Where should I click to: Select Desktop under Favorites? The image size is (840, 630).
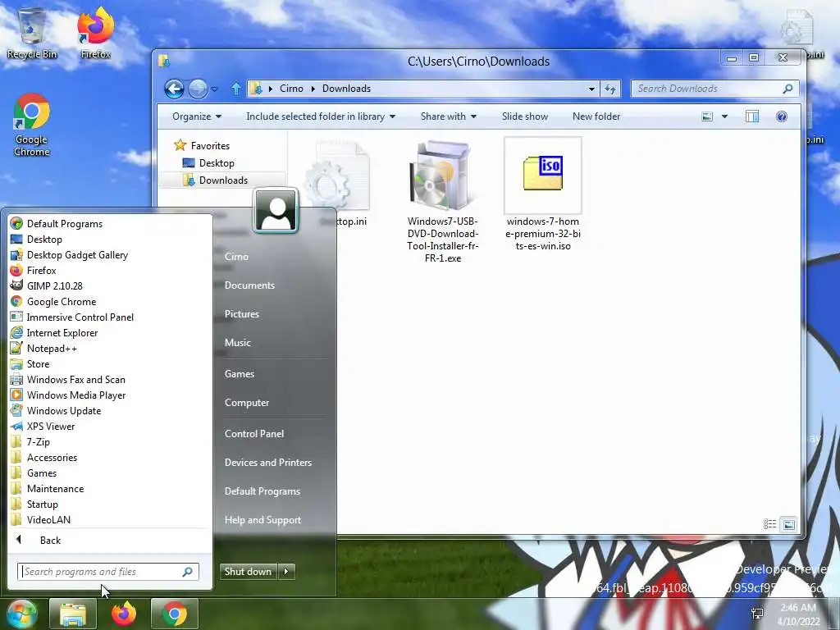pyautogui.click(x=217, y=163)
